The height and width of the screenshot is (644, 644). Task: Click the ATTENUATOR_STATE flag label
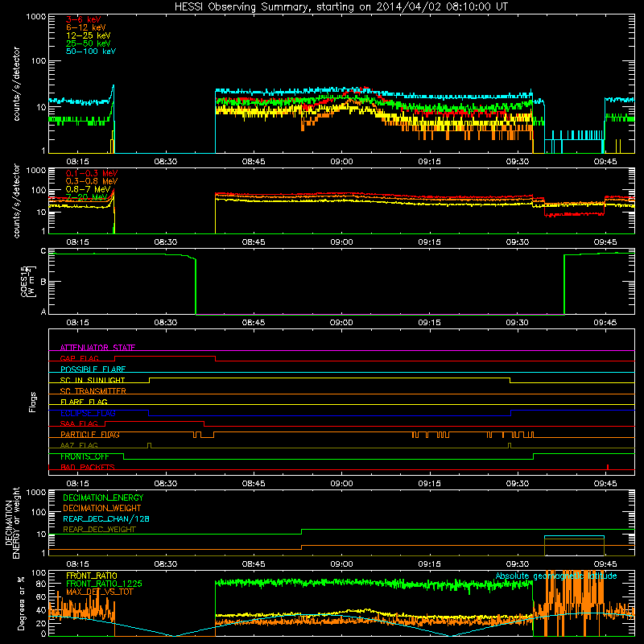pyautogui.click(x=97, y=348)
